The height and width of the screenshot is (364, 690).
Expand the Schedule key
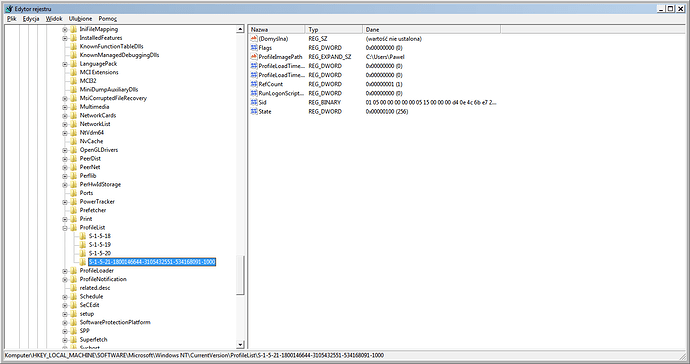[65, 297]
